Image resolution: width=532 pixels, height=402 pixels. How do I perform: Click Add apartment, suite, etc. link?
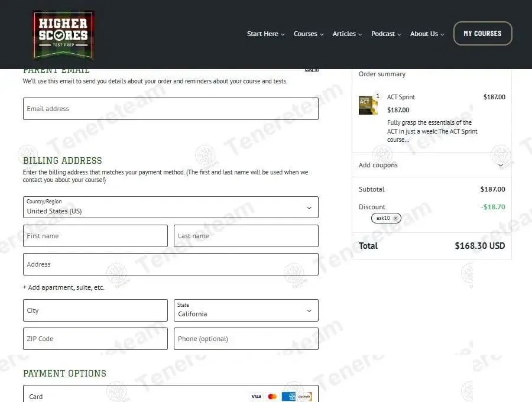pos(64,287)
